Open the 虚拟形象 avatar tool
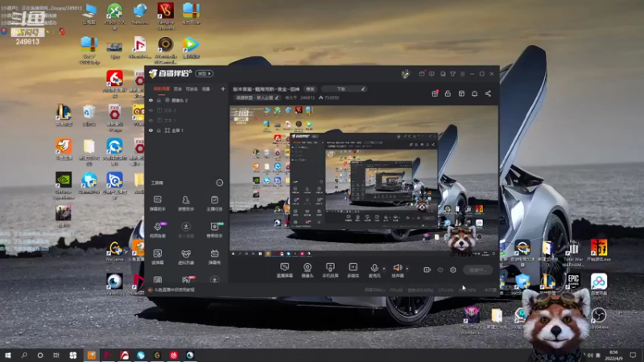This screenshot has height=362, width=644. point(186,257)
